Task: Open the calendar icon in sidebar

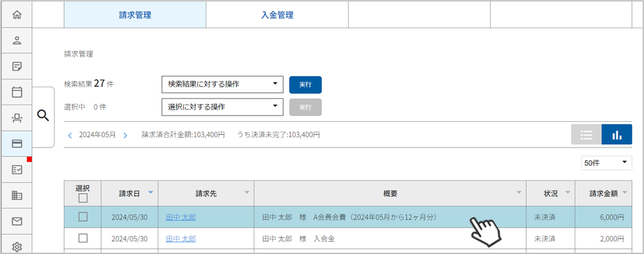Action: click(x=17, y=92)
